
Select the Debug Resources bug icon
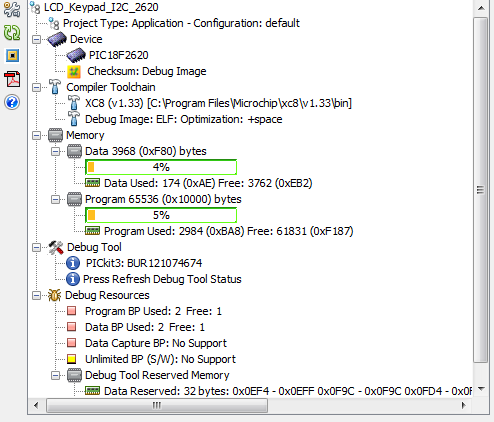point(54,295)
